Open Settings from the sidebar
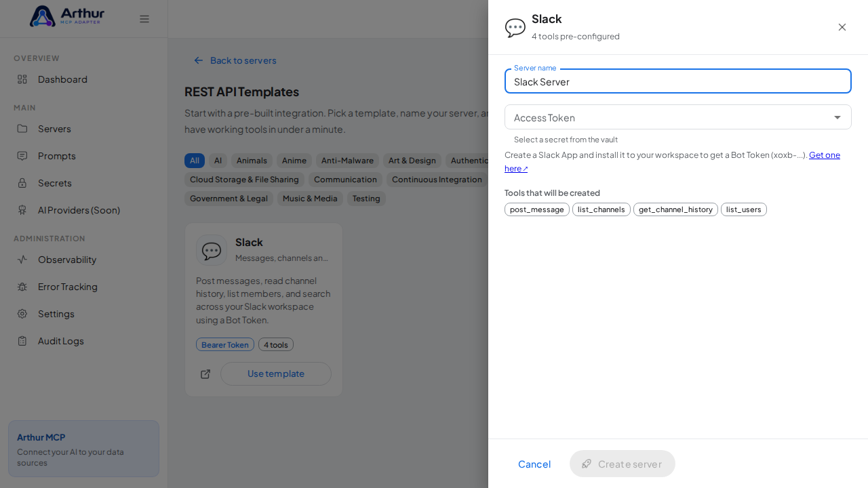868x488 pixels. (x=83, y=314)
